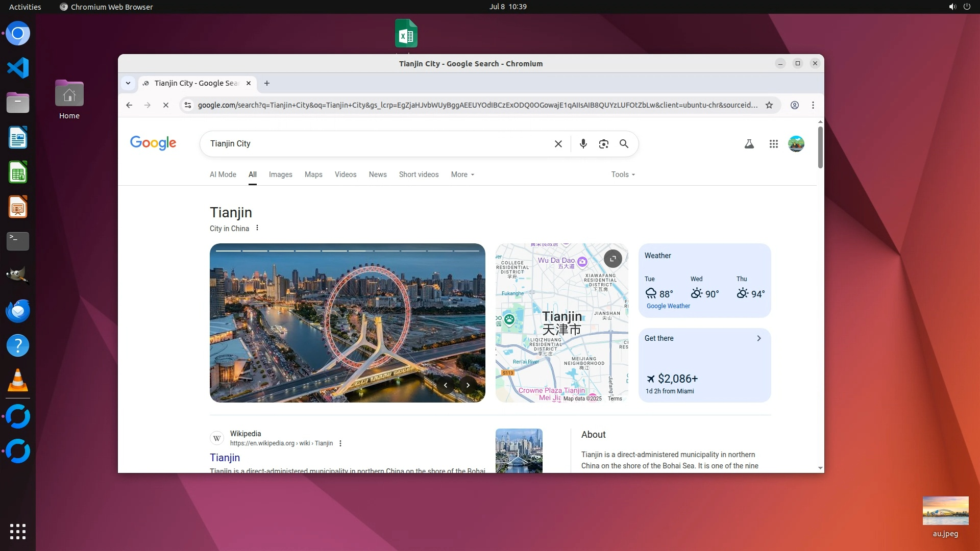Expand the map to fullscreen
Screen dimensions: 980x551
click(612, 259)
